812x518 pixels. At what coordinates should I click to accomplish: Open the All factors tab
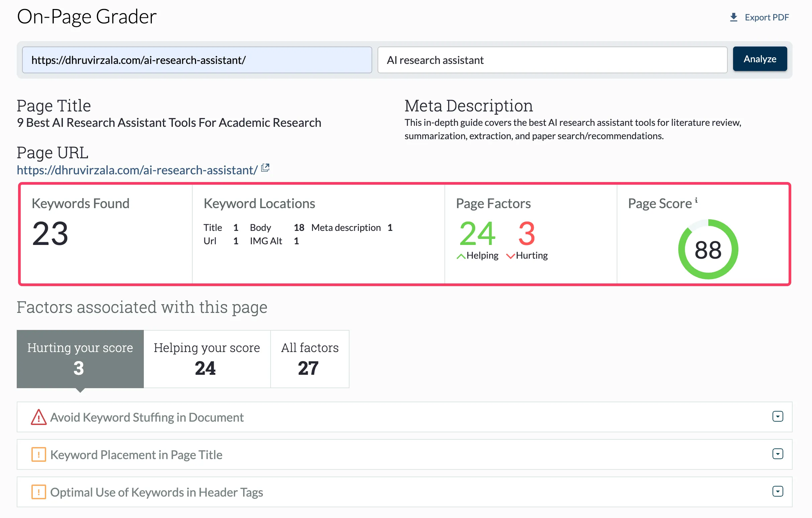(310, 359)
